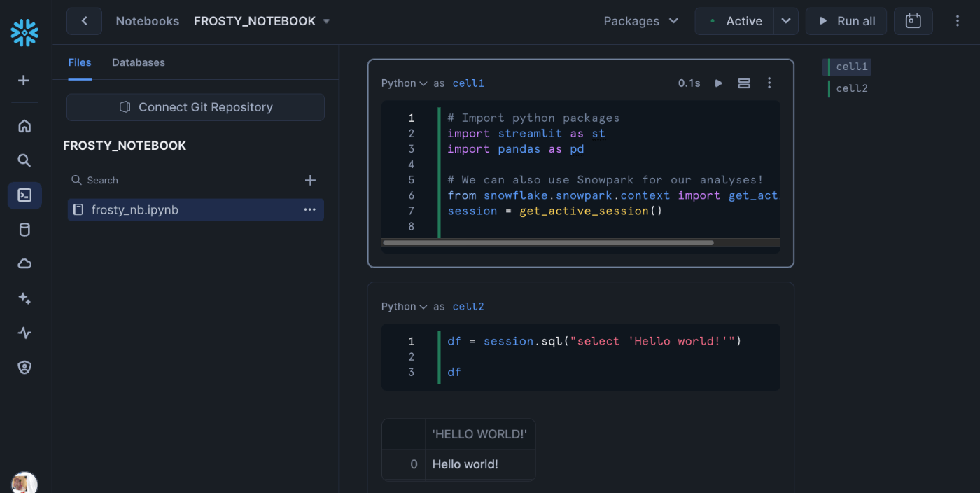Click the cell2 name label
The image size is (980, 493).
click(x=468, y=306)
